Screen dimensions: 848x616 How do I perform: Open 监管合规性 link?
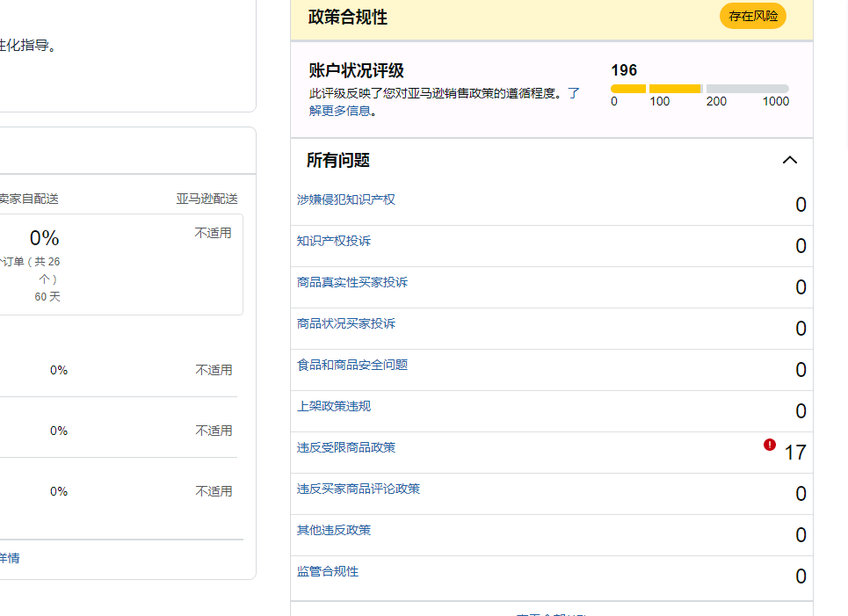(x=327, y=572)
